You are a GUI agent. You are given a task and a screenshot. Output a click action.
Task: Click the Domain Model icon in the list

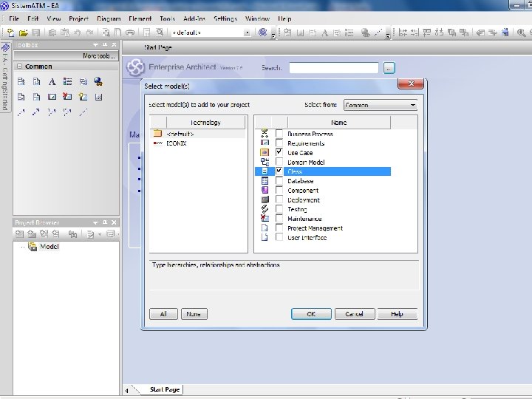[265, 162]
